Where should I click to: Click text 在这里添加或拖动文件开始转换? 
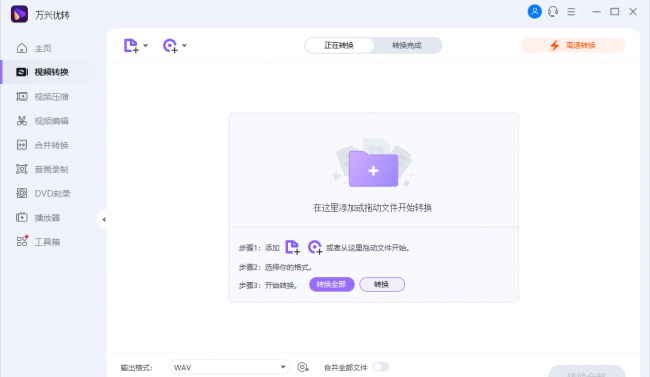[x=372, y=208]
